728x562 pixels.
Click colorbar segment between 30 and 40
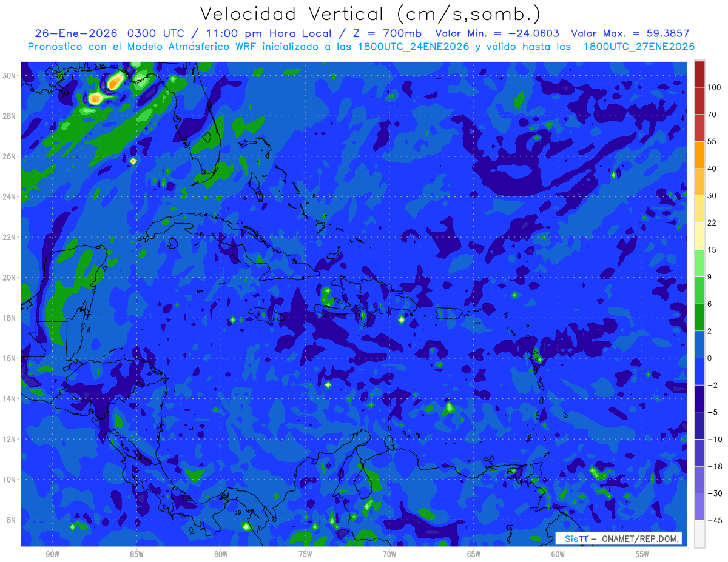699,182
